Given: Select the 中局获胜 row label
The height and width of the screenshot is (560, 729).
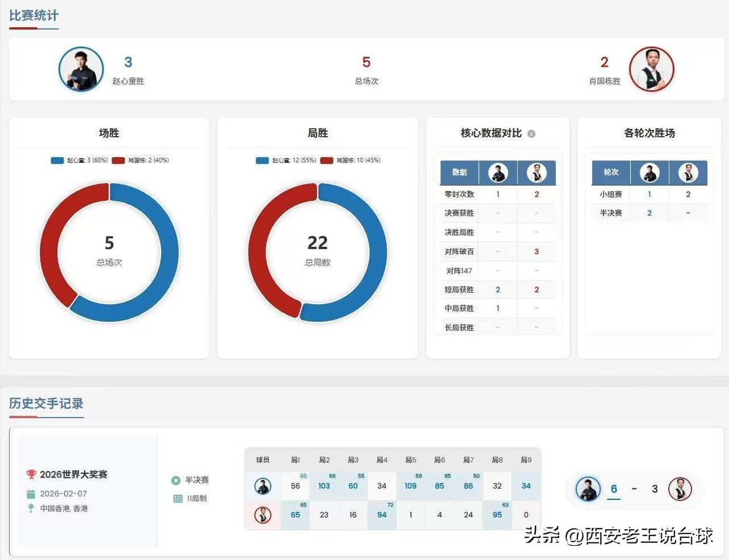Looking at the screenshot, I should click(x=459, y=308).
